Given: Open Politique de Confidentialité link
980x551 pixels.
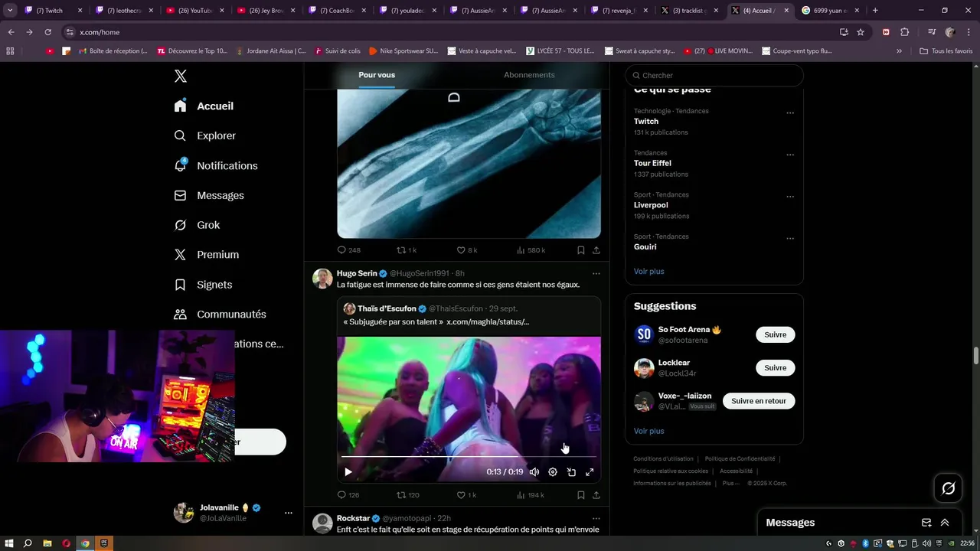Looking at the screenshot, I should (x=740, y=459).
